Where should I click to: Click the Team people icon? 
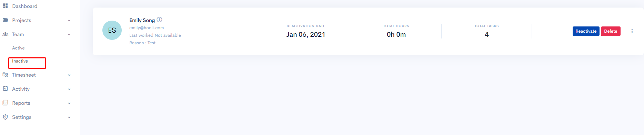tap(5, 34)
